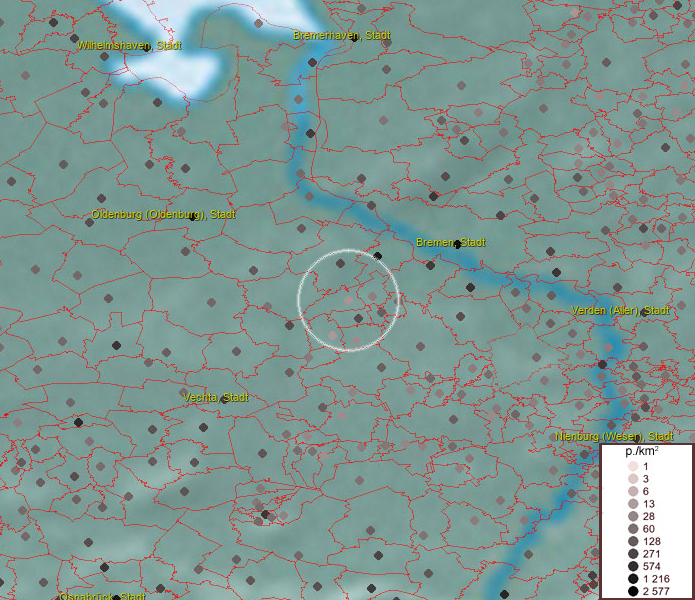Click the dark marker beside Vechta label
This screenshot has width=695, height=600.
point(224,399)
